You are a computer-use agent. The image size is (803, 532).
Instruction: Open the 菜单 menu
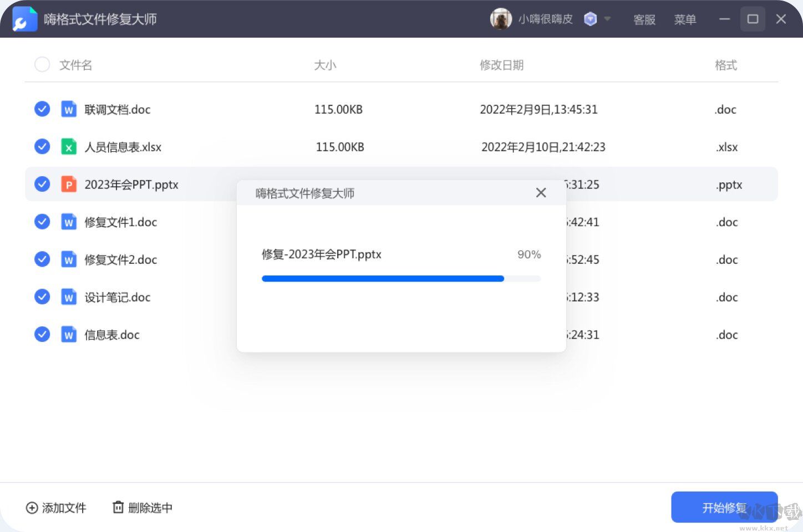coord(685,19)
